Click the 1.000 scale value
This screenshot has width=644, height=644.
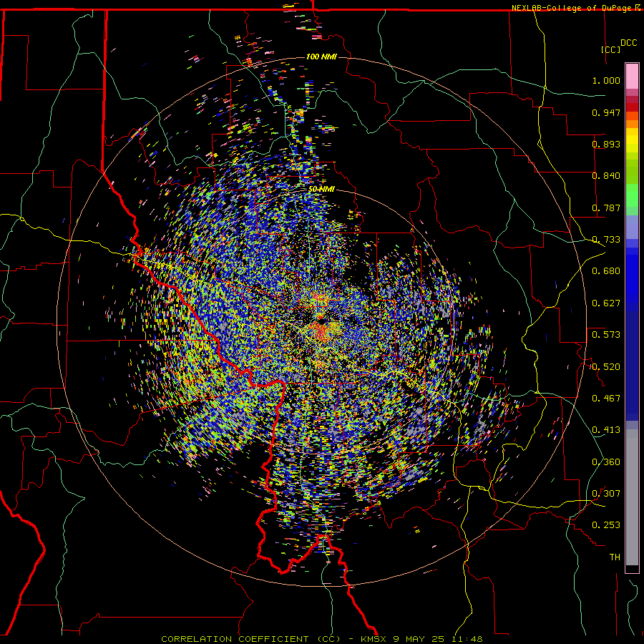click(606, 80)
